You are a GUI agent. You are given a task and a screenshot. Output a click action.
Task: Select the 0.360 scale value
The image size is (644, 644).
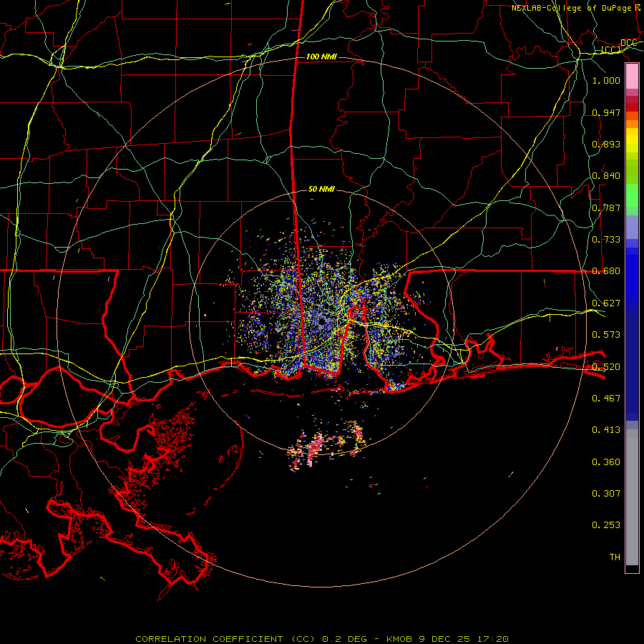[x=606, y=462]
